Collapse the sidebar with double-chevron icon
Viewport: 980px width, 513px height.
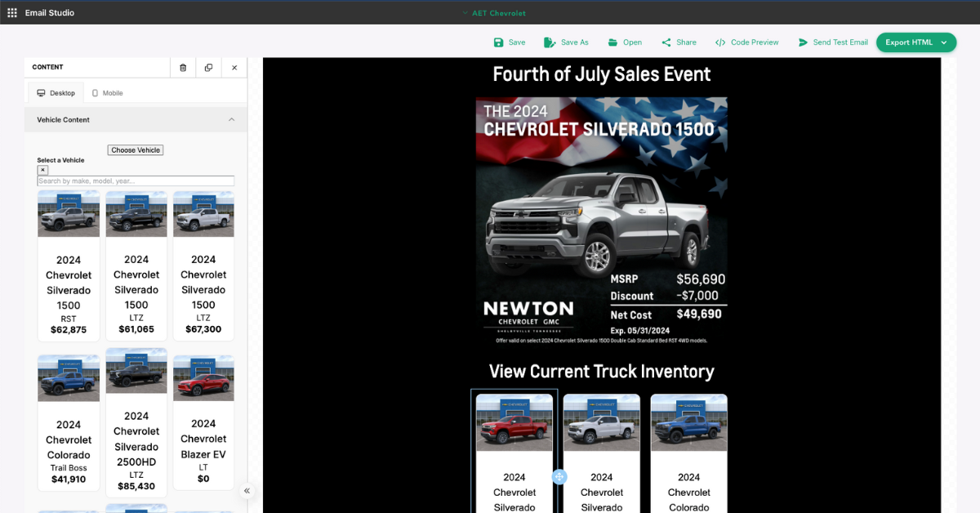tap(247, 491)
